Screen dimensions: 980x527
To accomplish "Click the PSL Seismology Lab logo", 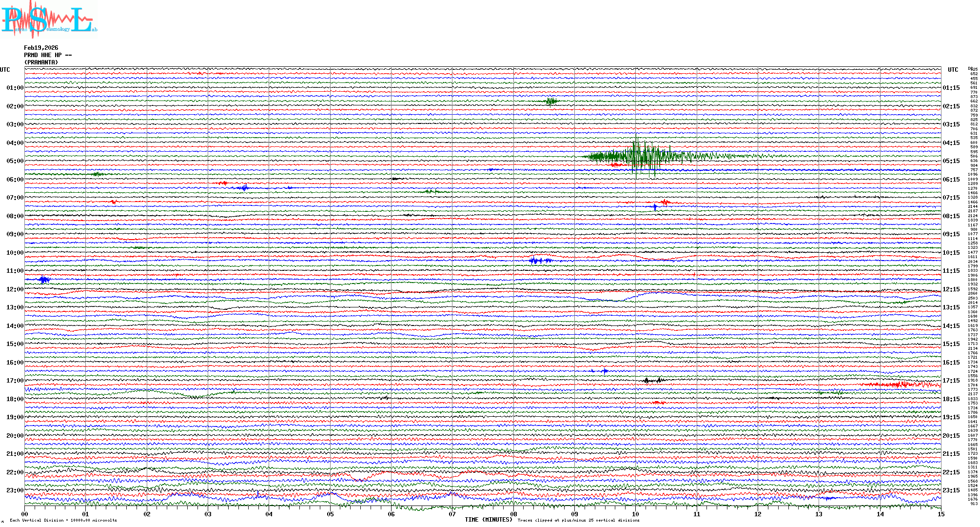I will [x=49, y=19].
